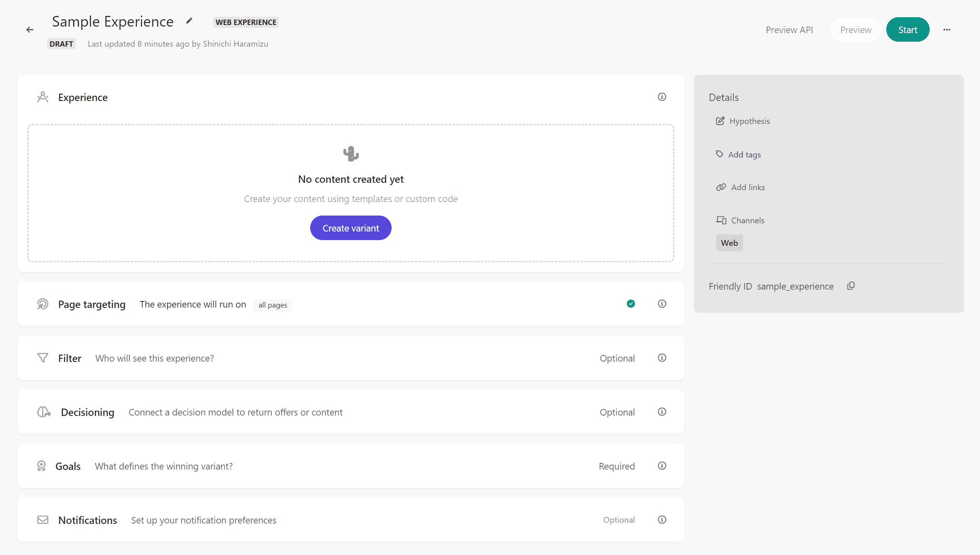
Task: Expand the Filter section
Action: 351,358
